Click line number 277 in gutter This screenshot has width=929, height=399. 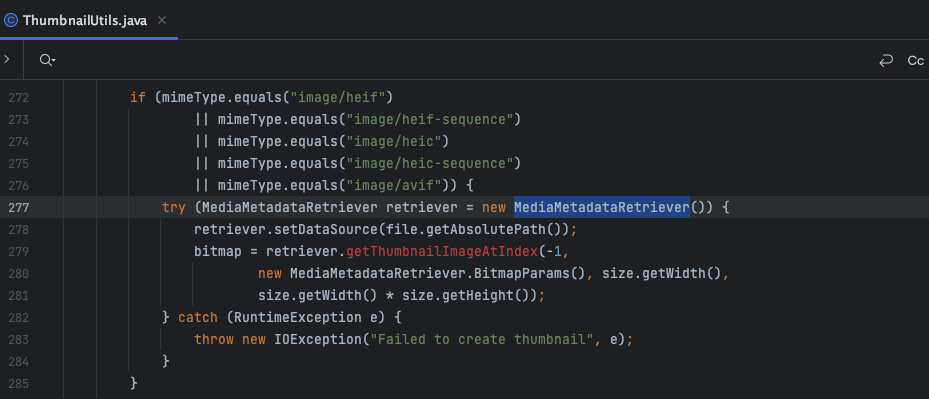click(x=19, y=208)
